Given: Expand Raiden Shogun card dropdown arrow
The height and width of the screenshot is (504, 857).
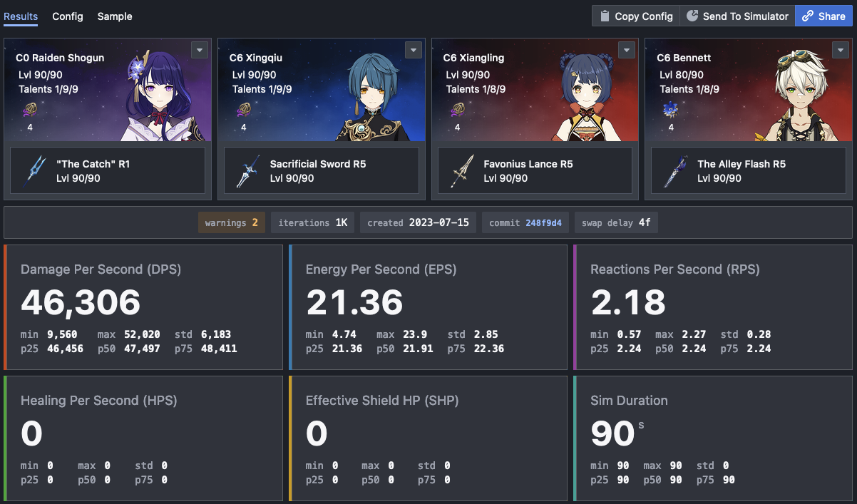Looking at the screenshot, I should 199,50.
